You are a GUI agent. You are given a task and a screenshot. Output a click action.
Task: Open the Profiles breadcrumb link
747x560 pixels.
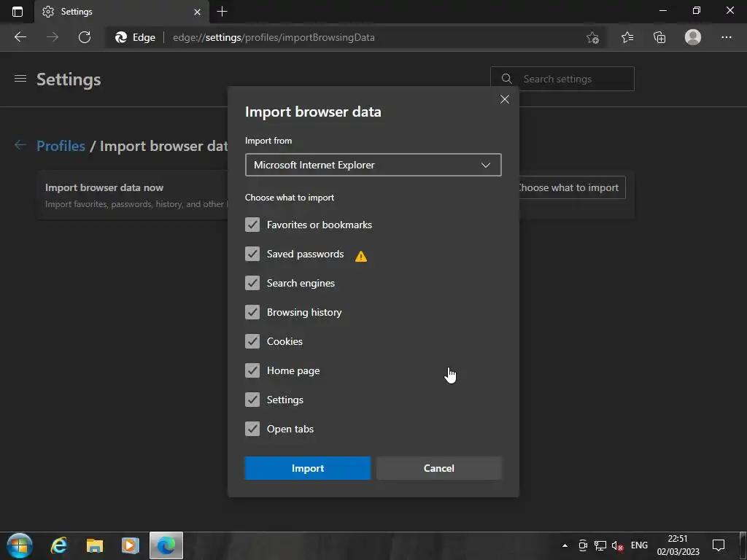[61, 146]
